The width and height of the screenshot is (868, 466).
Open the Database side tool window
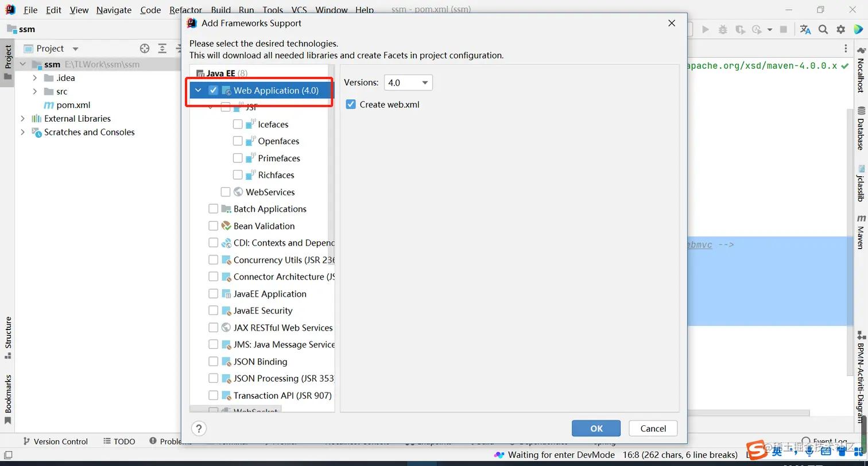tap(861, 128)
